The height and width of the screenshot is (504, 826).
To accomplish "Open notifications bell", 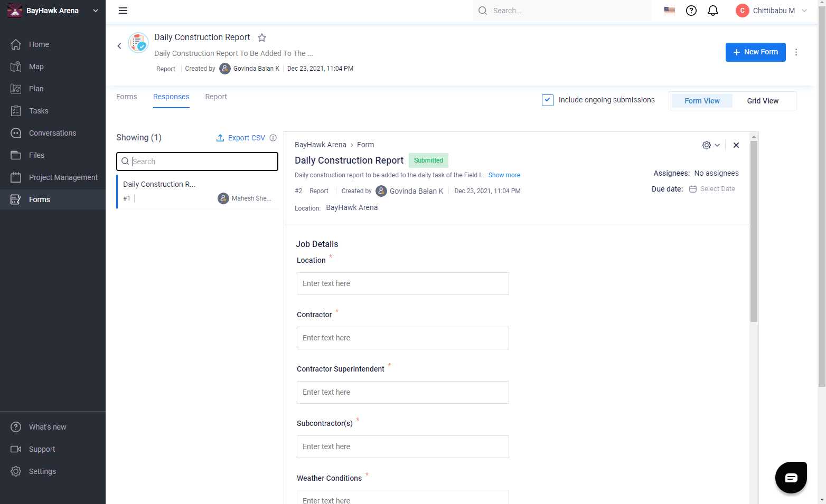I will [x=713, y=11].
